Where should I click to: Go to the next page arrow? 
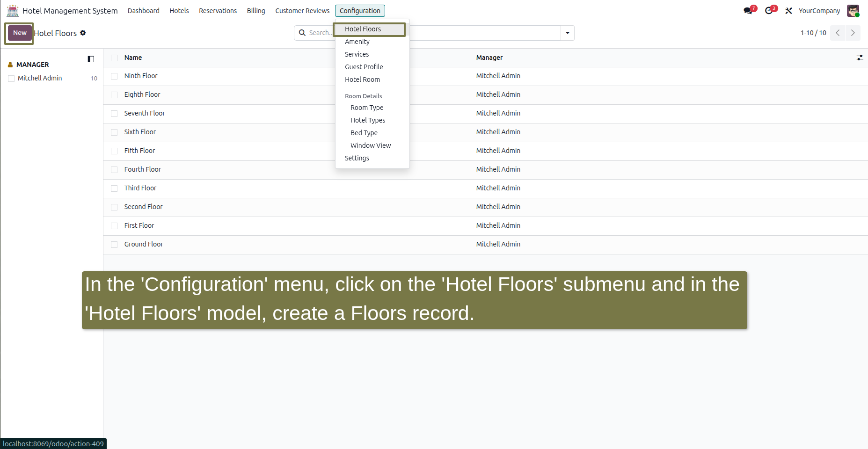tap(853, 33)
